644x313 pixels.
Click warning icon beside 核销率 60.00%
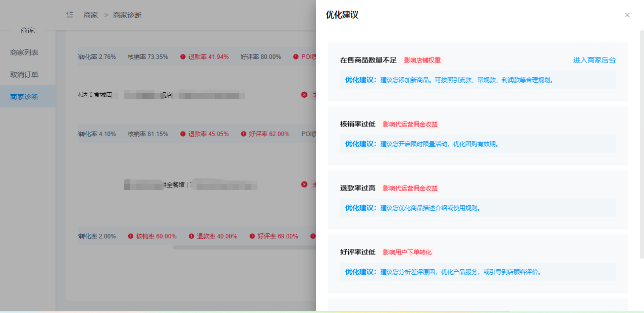(131, 236)
